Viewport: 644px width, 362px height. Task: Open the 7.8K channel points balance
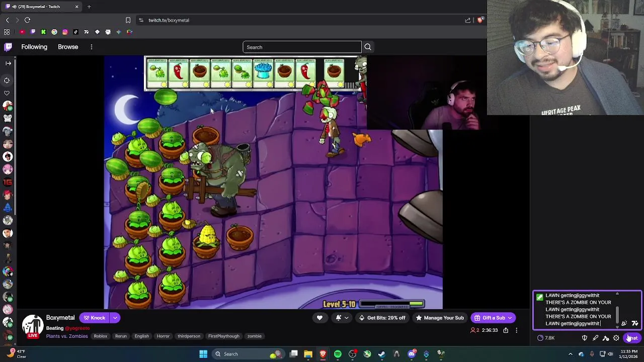click(x=546, y=338)
